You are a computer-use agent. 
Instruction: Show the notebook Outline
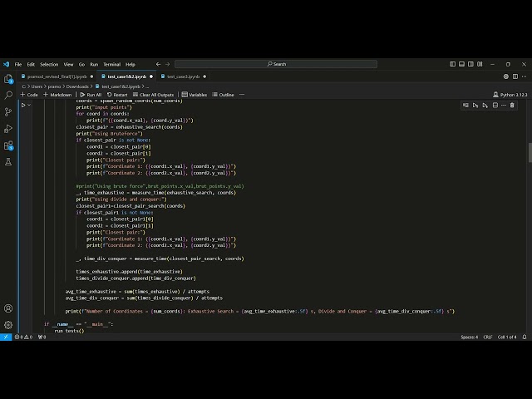[x=223, y=95]
